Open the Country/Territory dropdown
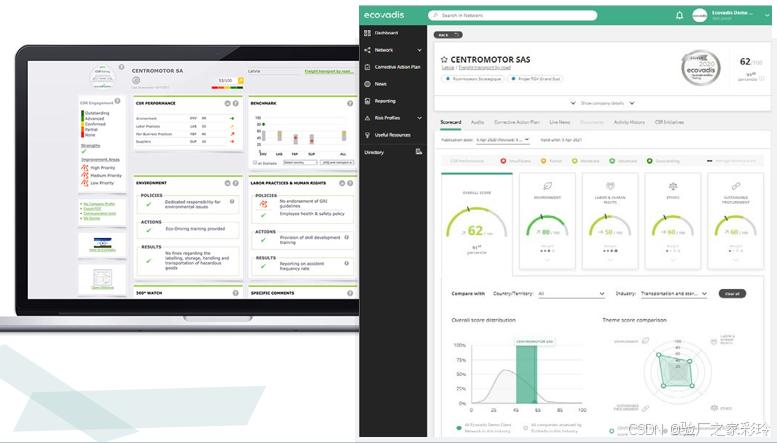 (x=571, y=294)
